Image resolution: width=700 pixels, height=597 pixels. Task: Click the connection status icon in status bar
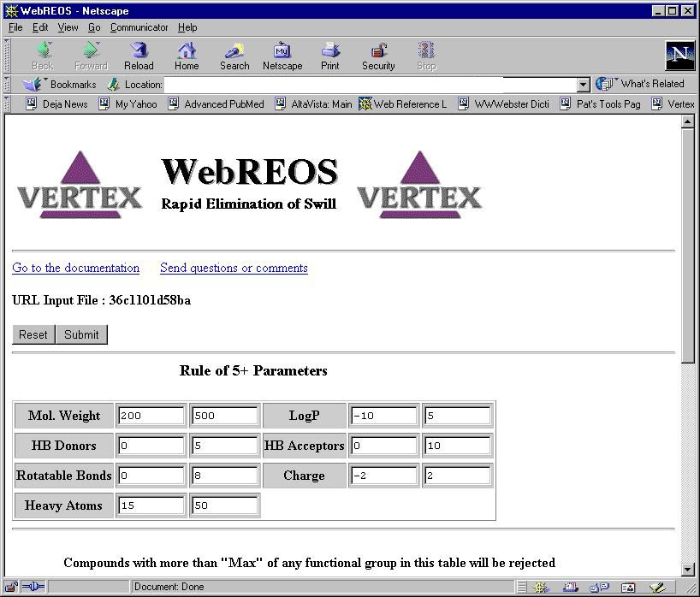coord(33,586)
